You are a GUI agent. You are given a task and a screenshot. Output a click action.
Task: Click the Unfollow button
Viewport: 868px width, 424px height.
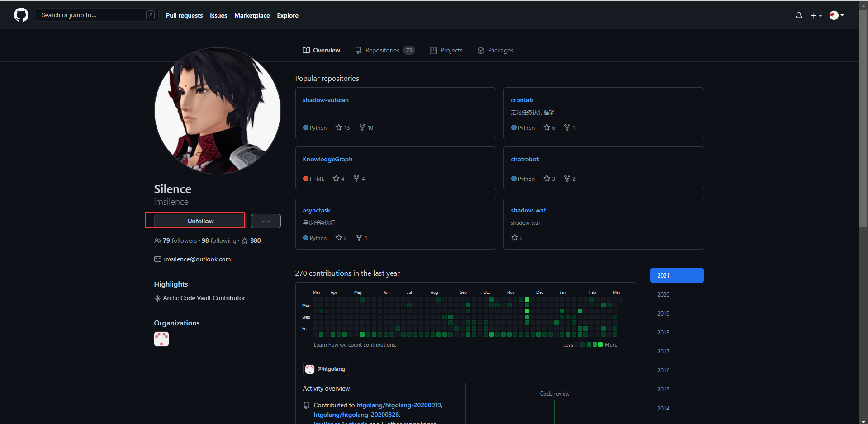200,221
